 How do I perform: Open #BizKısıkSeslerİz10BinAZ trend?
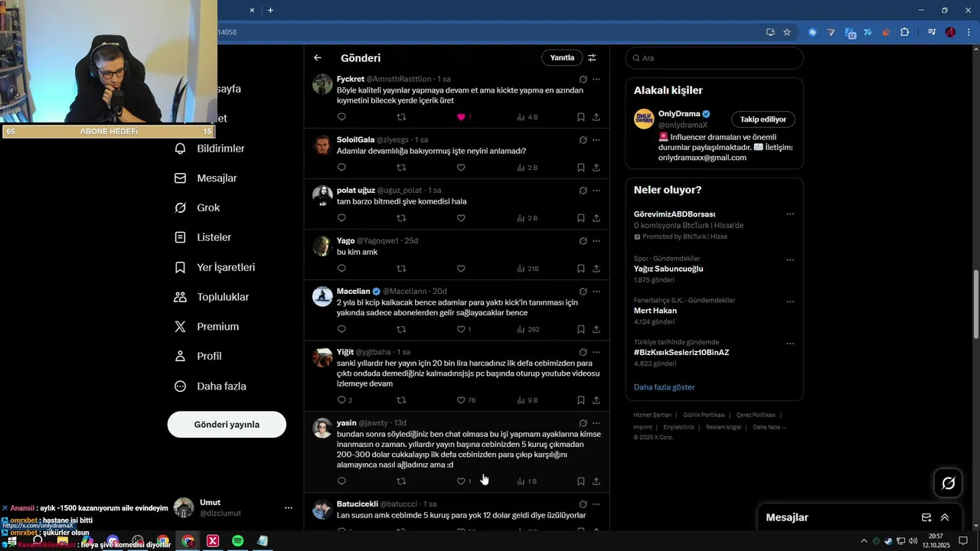point(681,353)
